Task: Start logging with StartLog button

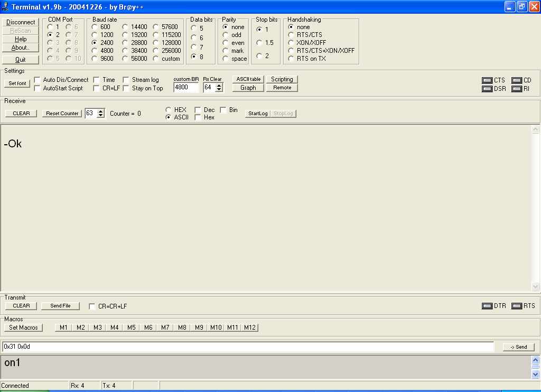Action: click(258, 114)
